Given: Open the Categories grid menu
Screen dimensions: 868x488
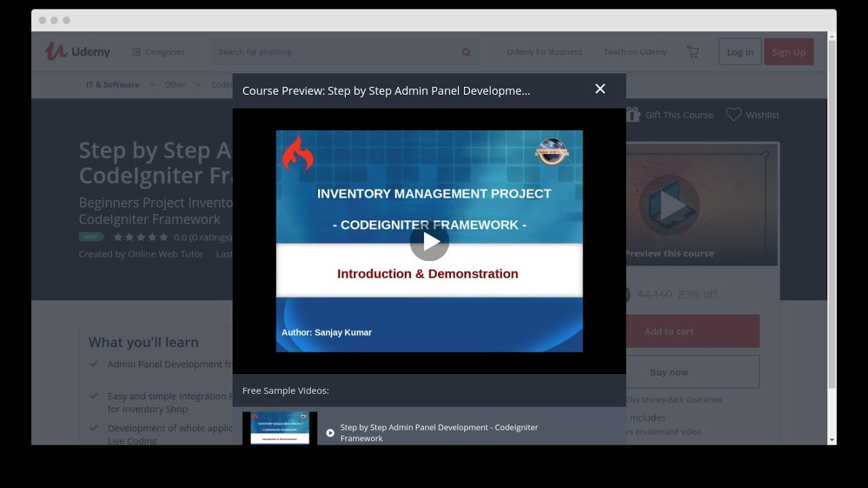Looking at the screenshot, I should [x=158, y=52].
